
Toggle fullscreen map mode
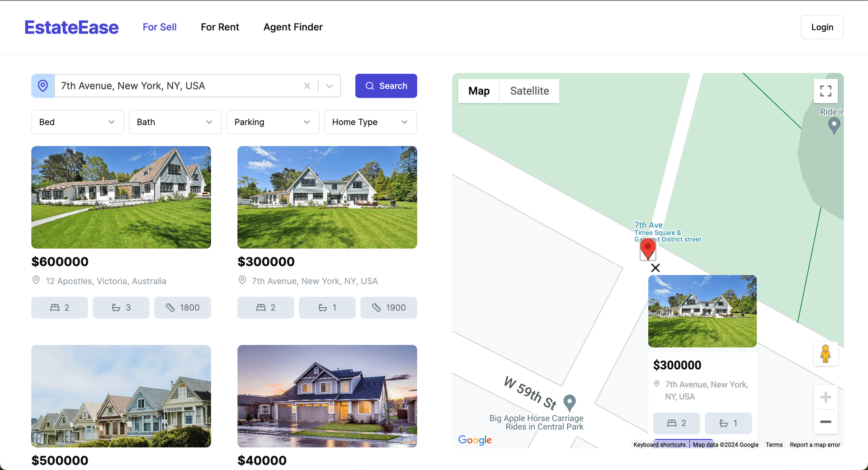point(826,91)
